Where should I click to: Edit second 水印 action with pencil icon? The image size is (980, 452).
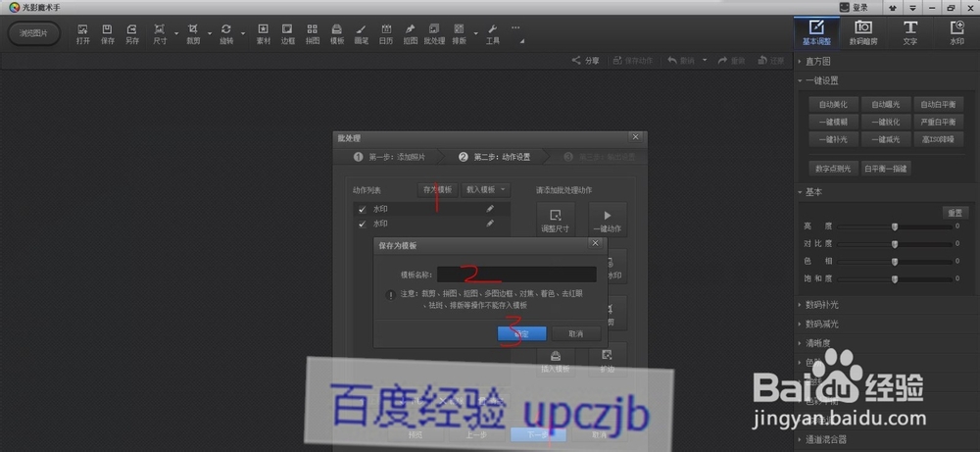[x=490, y=224]
